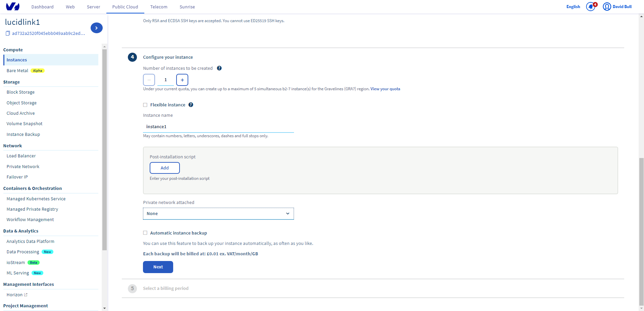Decrease number of instances with minus
This screenshot has height=311, width=644.
point(149,80)
